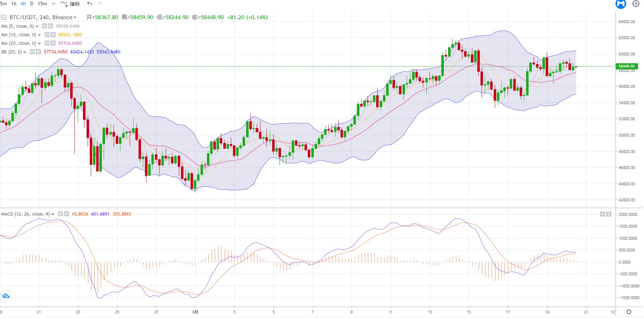Screen dimensions: 644x318
Task: Click the indicator wave-plus icon
Action: click(x=64, y=4)
